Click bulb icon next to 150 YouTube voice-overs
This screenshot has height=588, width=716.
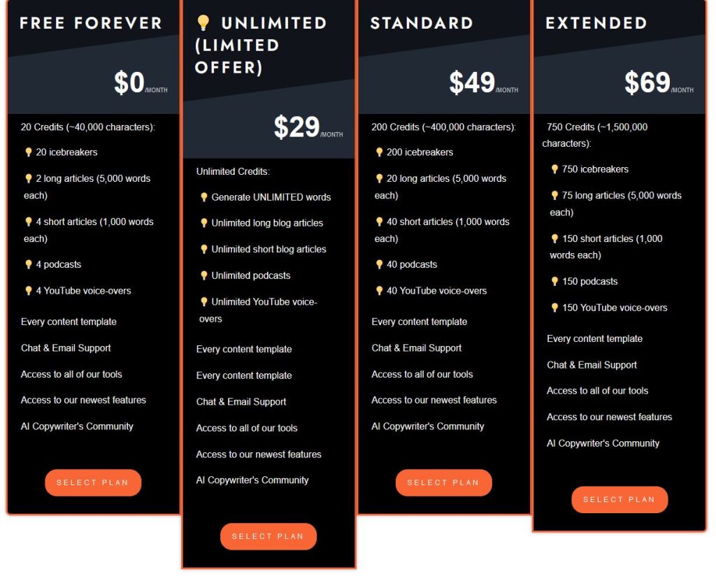click(554, 308)
